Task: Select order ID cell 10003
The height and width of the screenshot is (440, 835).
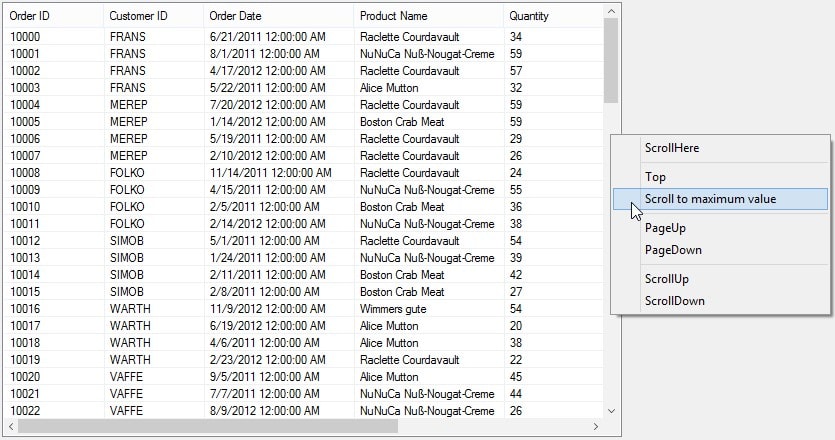Action: [54, 88]
